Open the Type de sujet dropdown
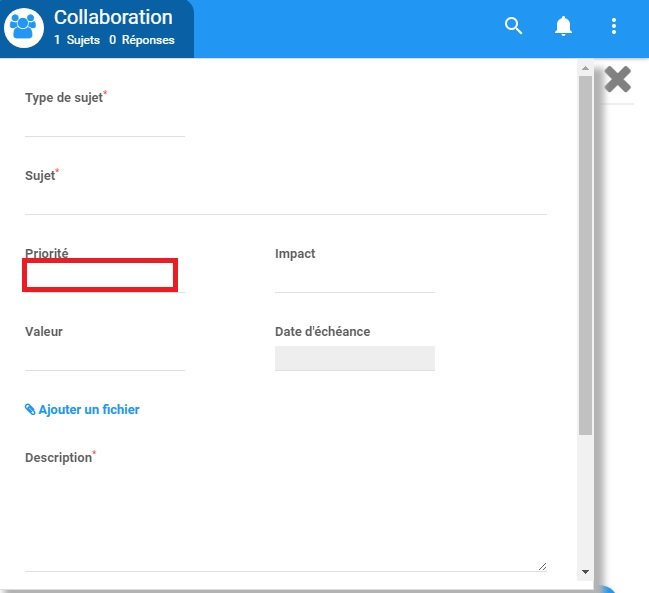The image size is (649, 593). click(105, 123)
